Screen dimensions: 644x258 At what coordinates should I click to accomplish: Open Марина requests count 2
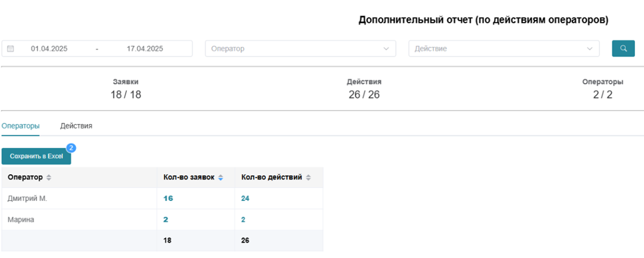pyautogui.click(x=166, y=220)
